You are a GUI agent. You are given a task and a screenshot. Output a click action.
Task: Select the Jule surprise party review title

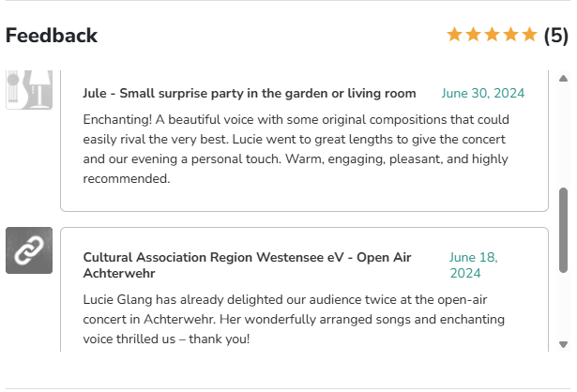pyautogui.click(x=249, y=94)
